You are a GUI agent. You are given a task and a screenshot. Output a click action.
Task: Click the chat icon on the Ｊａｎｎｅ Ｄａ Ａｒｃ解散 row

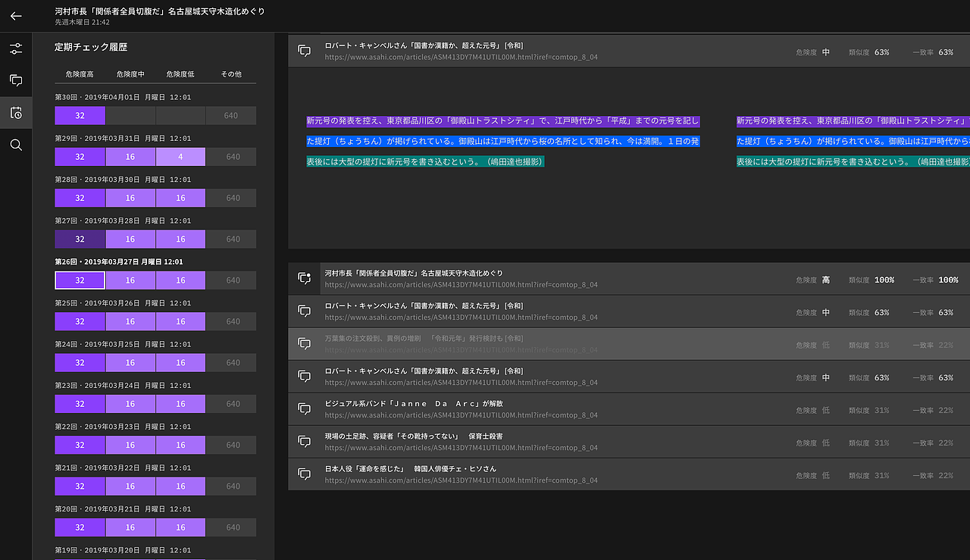[304, 408]
